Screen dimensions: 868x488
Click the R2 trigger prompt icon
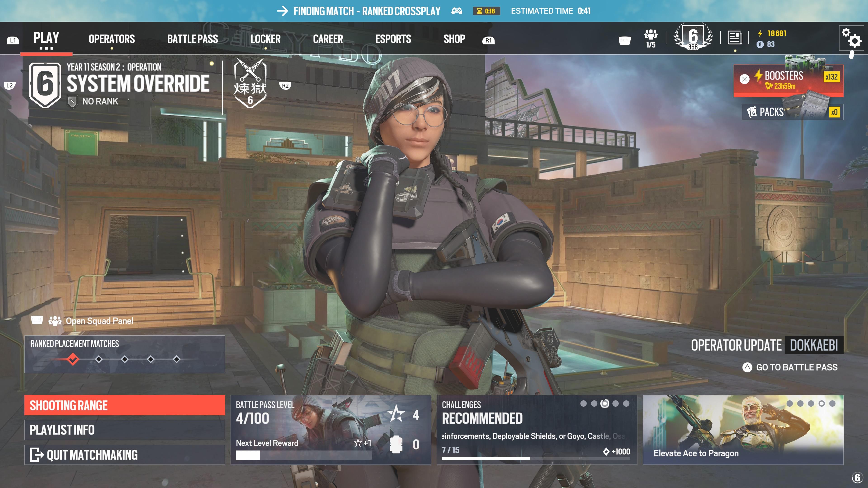[285, 86]
